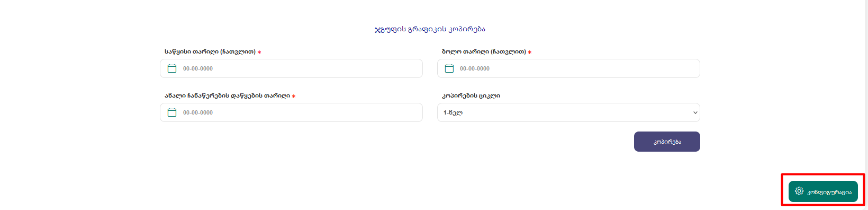Focus the ბოლო თარიღი date input
The image size is (868, 210).
click(x=568, y=68)
